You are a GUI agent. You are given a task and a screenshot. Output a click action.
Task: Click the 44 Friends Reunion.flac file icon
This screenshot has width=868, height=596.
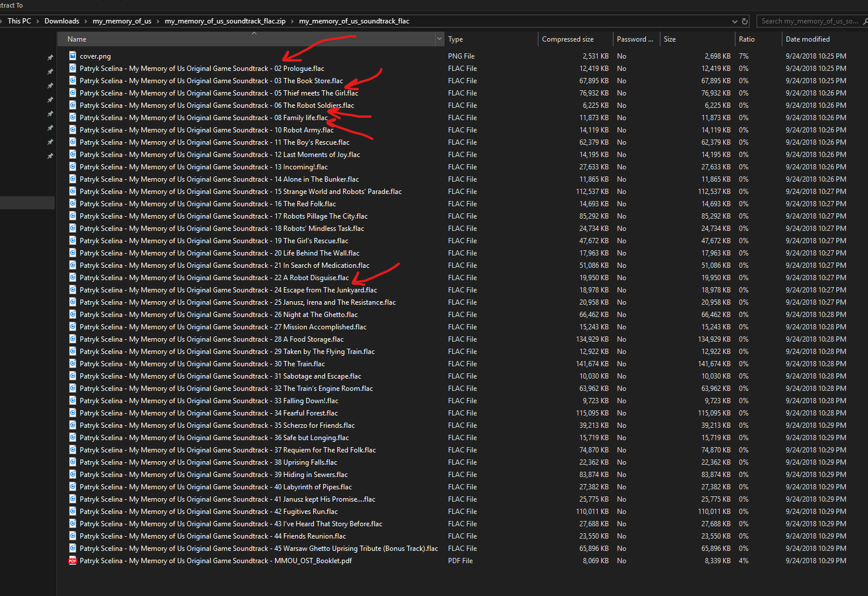click(x=73, y=536)
